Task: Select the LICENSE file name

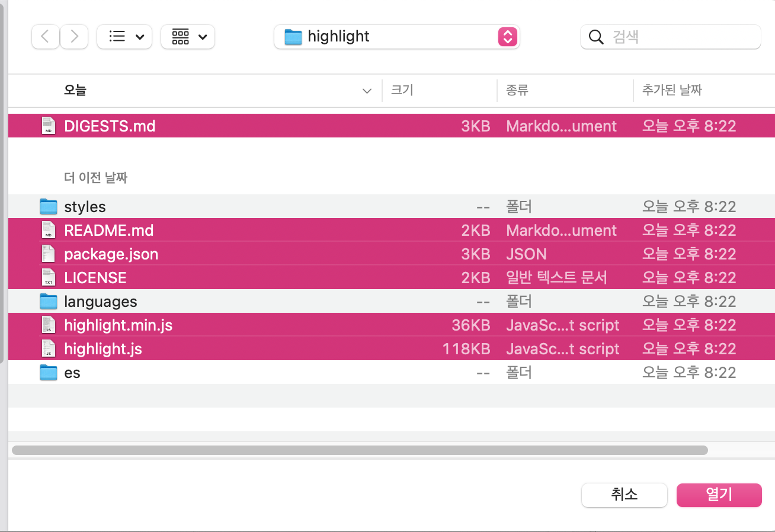Action: tap(95, 278)
